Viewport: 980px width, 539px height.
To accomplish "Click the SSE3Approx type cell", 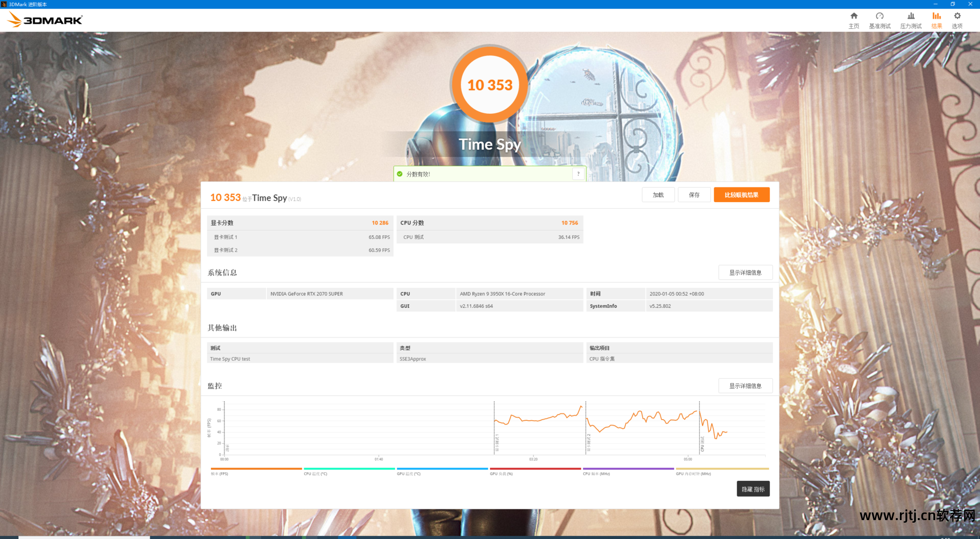I will 490,359.
